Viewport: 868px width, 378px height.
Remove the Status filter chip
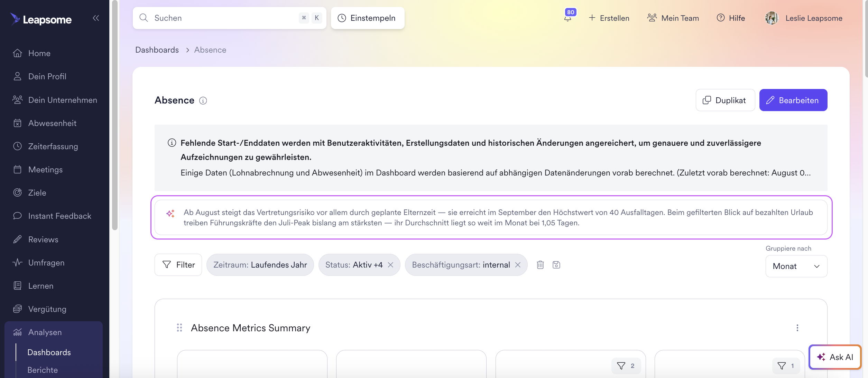[391, 265]
